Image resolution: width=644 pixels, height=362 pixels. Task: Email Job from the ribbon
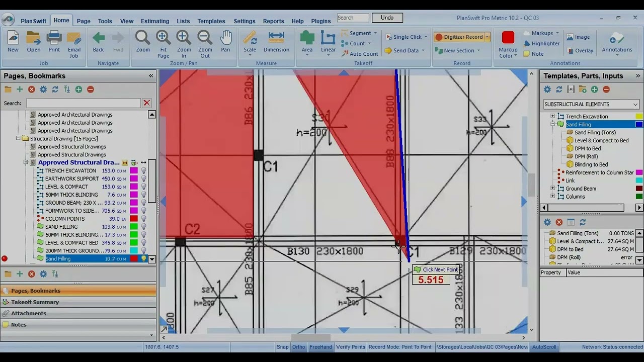[x=74, y=44]
